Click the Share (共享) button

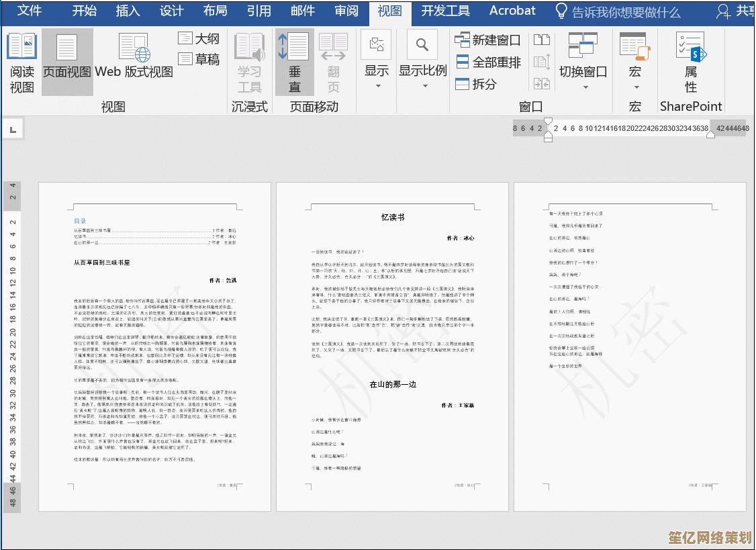coord(735,11)
